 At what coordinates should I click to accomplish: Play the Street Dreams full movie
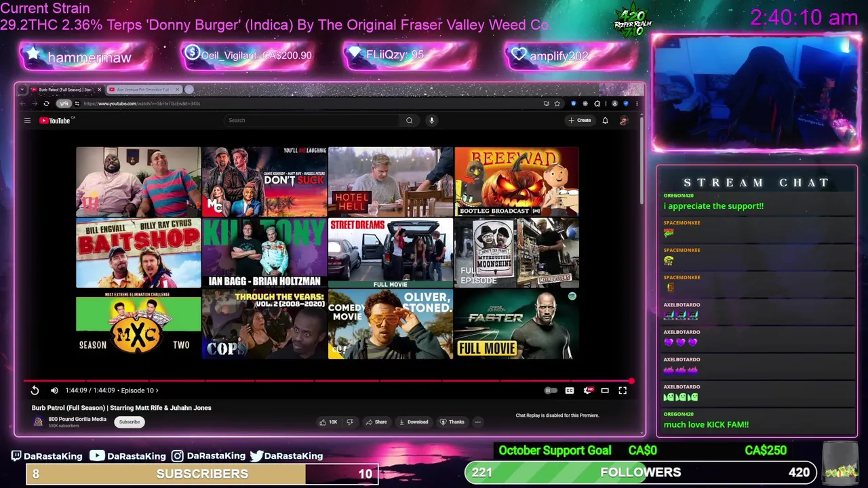point(391,253)
